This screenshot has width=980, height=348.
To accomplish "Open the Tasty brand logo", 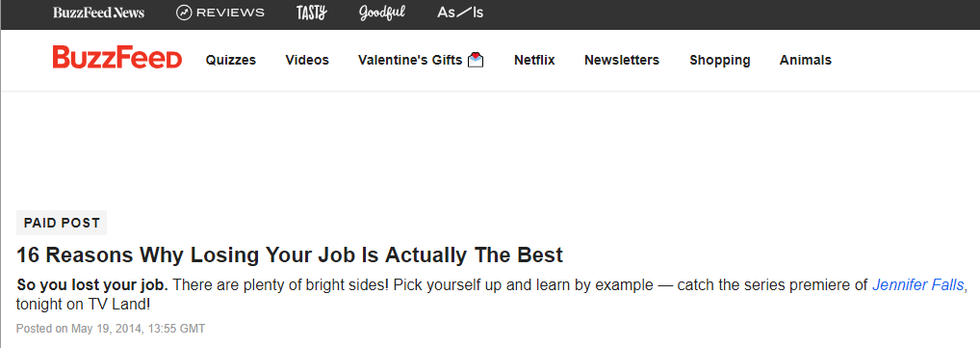I will point(311,13).
